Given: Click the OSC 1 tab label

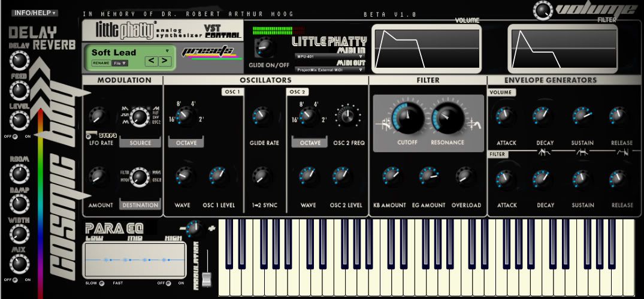Looking at the screenshot, I should (x=232, y=92).
